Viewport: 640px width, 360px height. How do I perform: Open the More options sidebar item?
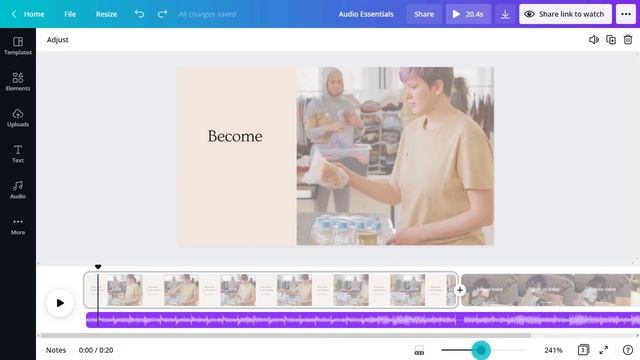18,226
